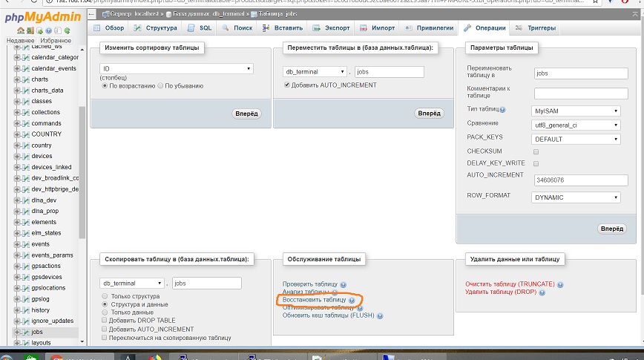Click table icon next to classes
Image resolution: width=644 pixels, height=360 pixels.
[x=26, y=101]
